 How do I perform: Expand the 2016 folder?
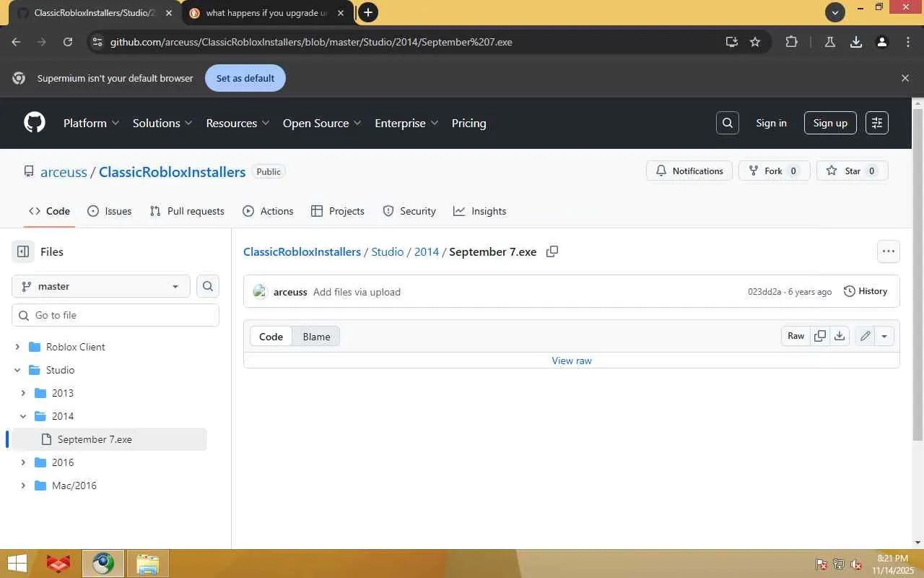23,462
